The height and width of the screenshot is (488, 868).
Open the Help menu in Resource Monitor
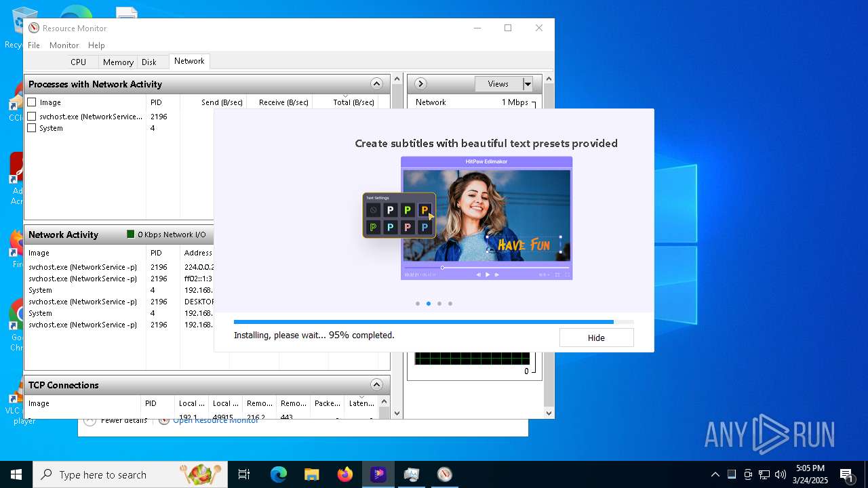click(x=96, y=45)
